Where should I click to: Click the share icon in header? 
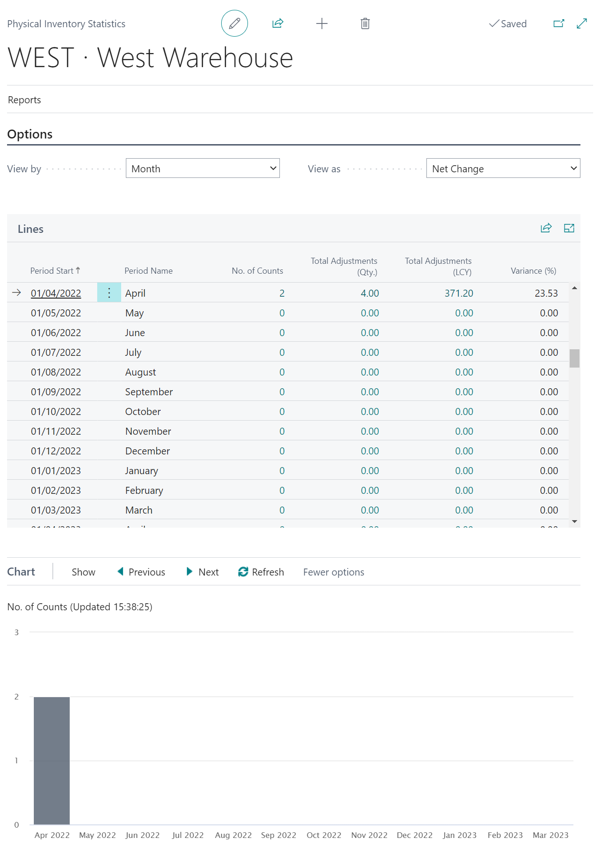[x=278, y=23]
